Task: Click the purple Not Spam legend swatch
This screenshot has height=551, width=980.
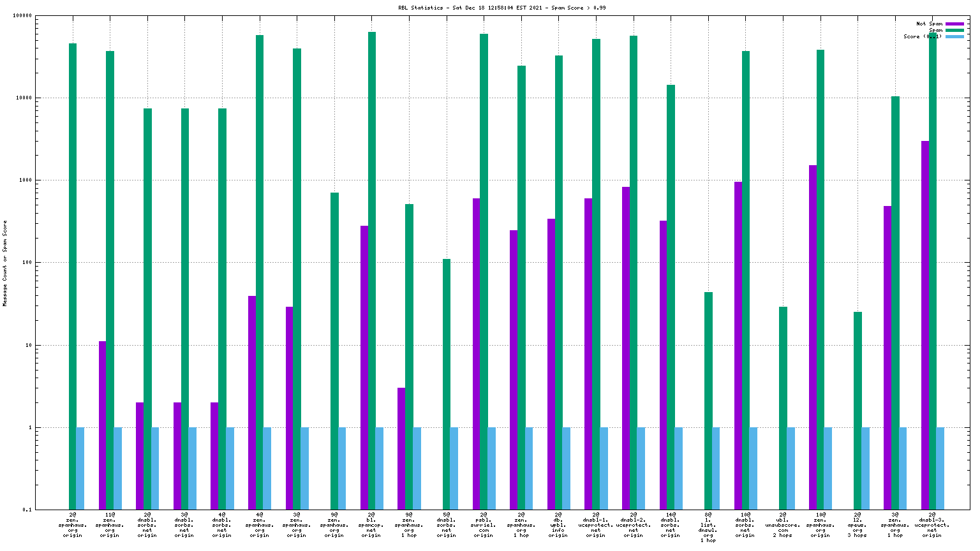Action: (x=954, y=24)
